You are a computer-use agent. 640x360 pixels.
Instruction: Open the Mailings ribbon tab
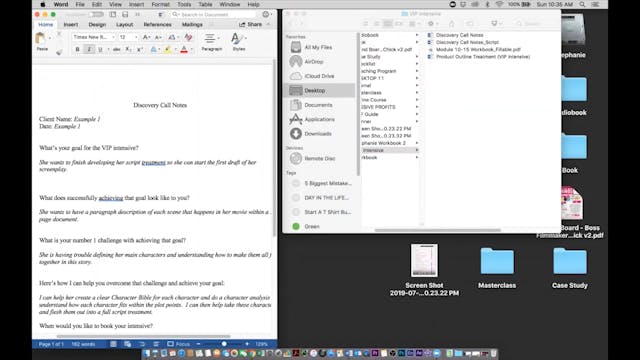(192, 24)
